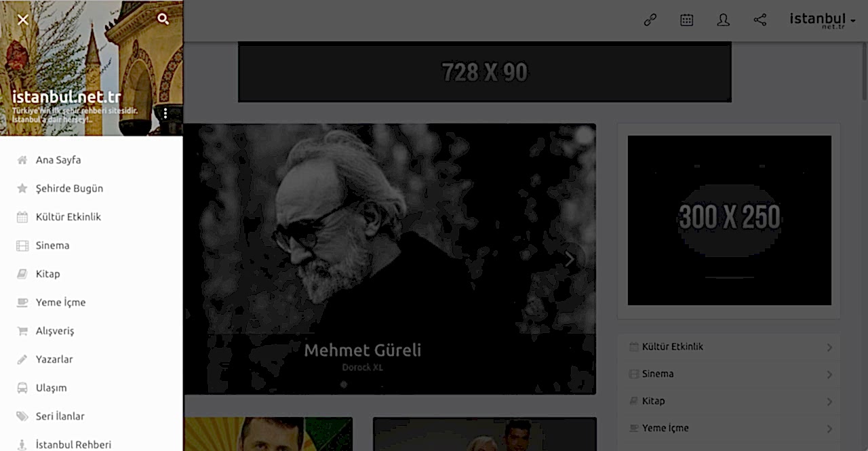Advance slider with next arrow
Image resolution: width=868 pixels, height=451 pixels.
[570, 259]
